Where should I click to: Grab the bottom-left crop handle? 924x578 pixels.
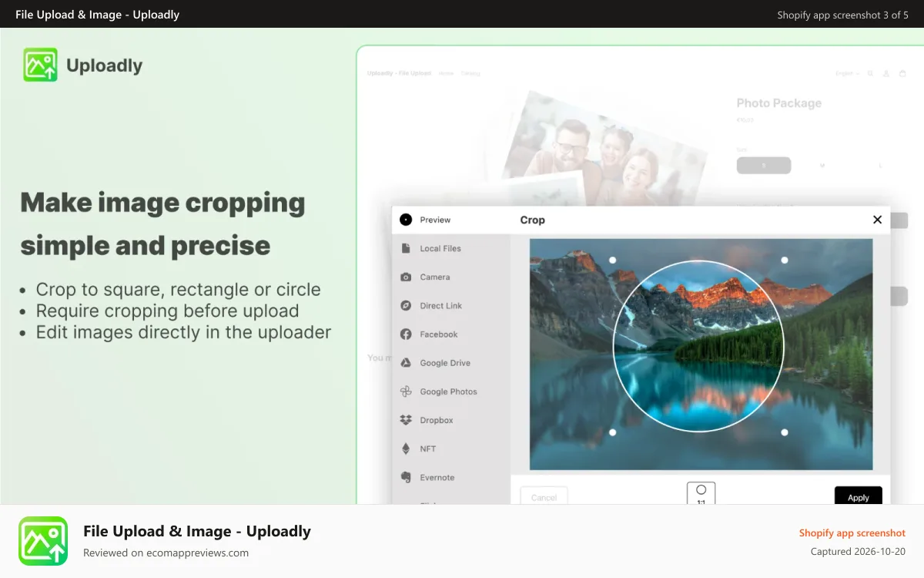[x=613, y=432]
